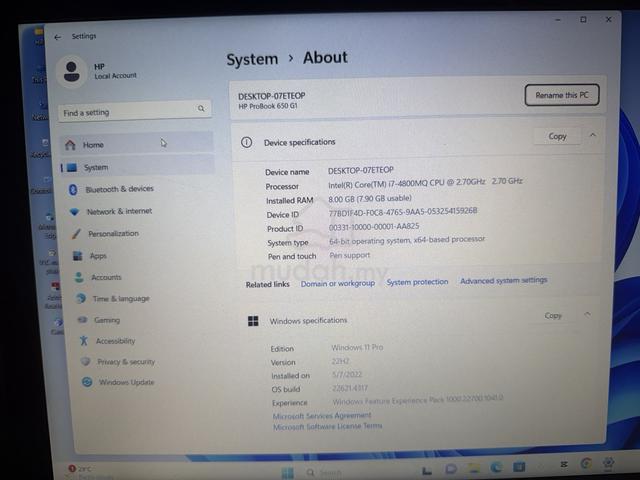The height and width of the screenshot is (480, 640).
Task: Click the Processor value Intel Core i7-4800MQ
Action: (x=425, y=183)
